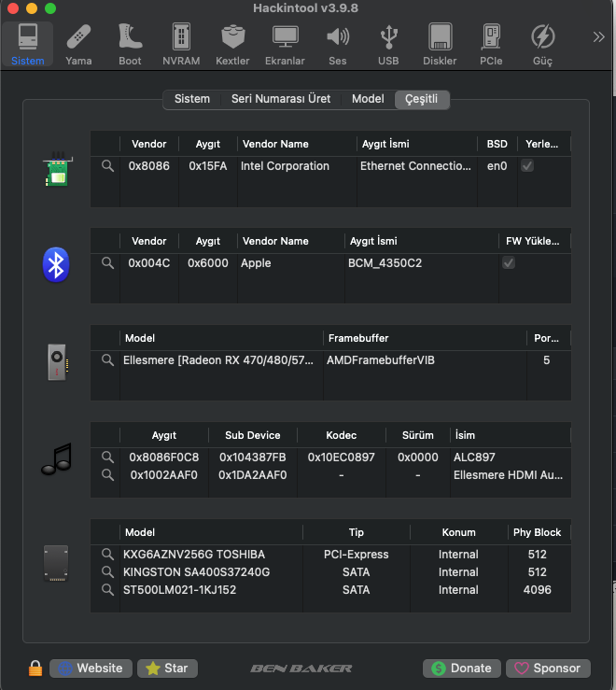Open the USB toolbar icon
The image size is (616, 690).
(x=388, y=44)
